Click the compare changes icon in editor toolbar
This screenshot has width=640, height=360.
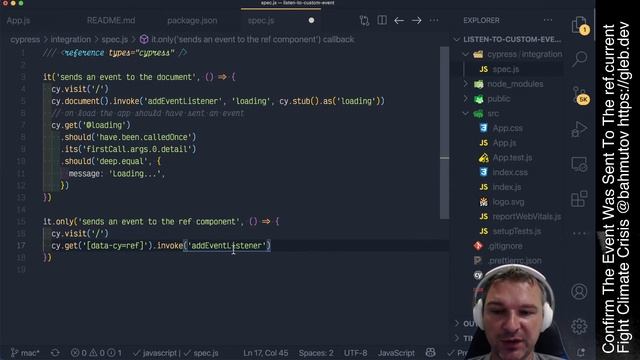(364, 20)
